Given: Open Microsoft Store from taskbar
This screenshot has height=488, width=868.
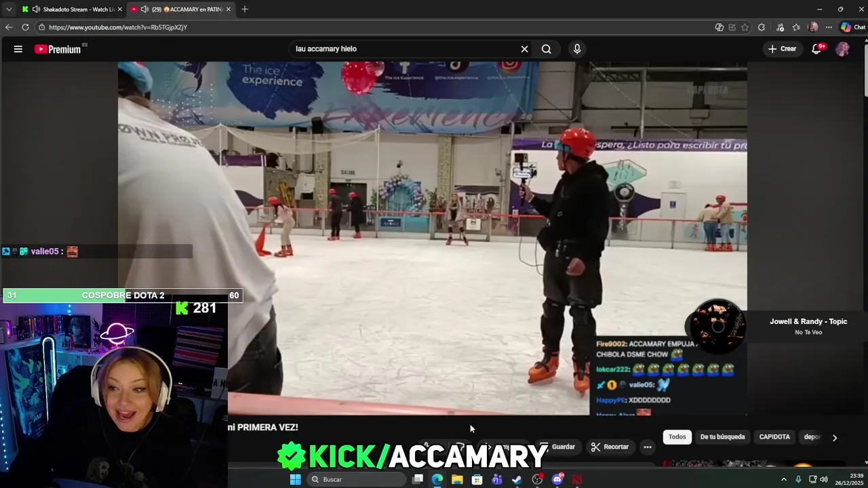Looking at the screenshot, I should click(477, 479).
